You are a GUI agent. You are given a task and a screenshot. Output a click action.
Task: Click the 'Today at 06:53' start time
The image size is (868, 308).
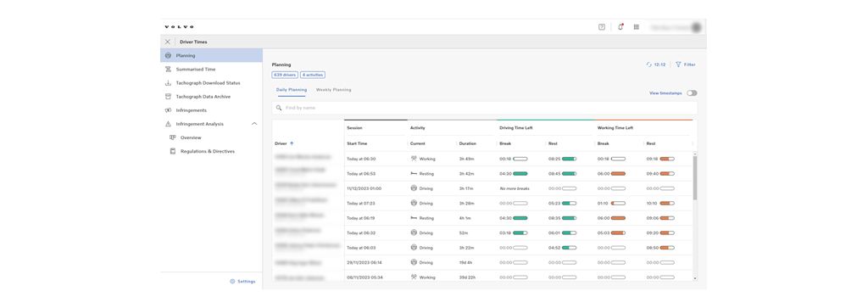tap(361, 173)
